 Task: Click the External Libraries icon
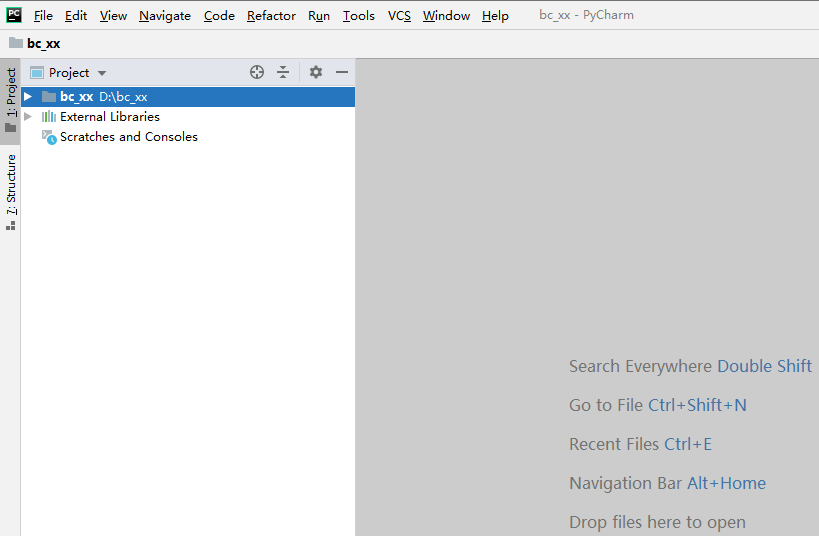click(48, 117)
